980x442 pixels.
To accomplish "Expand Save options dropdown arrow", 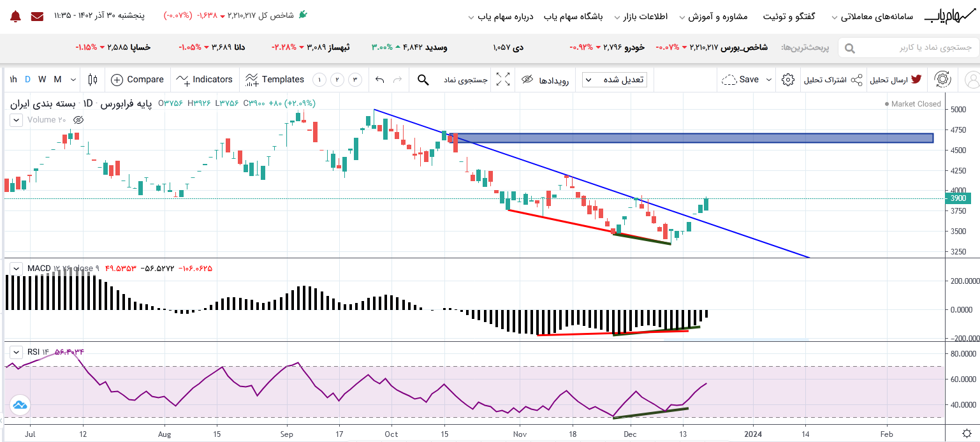I will [x=769, y=80].
